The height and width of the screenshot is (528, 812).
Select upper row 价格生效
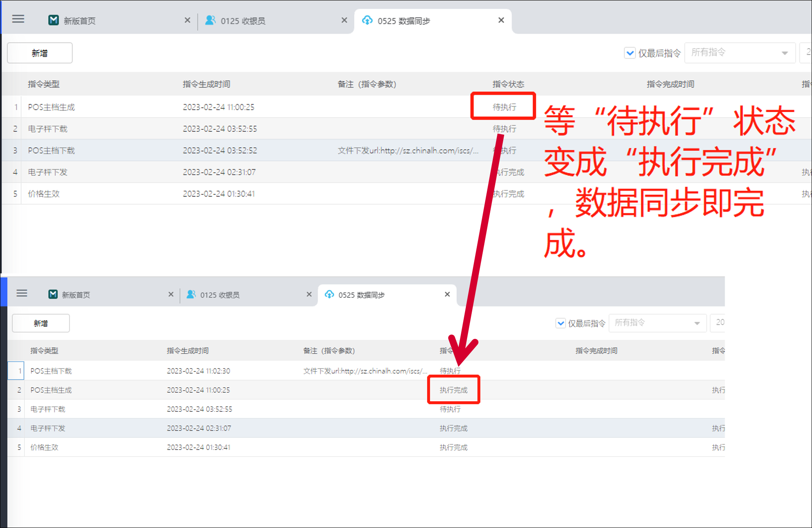(407, 194)
